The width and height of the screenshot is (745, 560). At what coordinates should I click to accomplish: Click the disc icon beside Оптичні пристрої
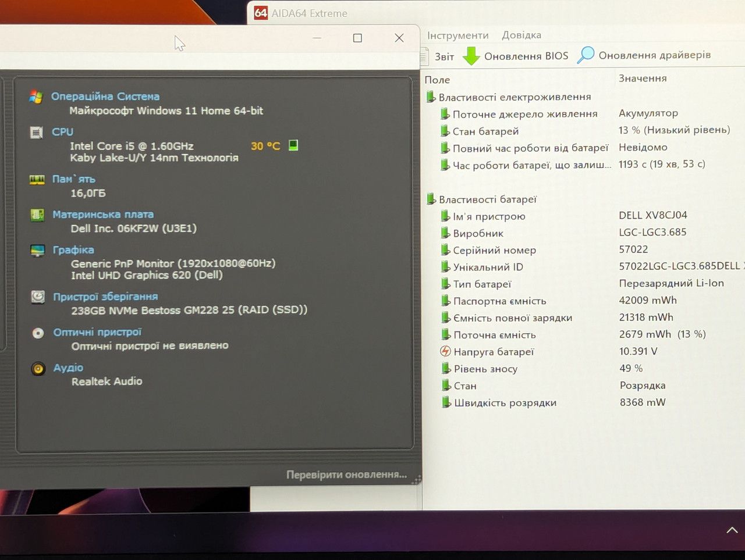[38, 333]
